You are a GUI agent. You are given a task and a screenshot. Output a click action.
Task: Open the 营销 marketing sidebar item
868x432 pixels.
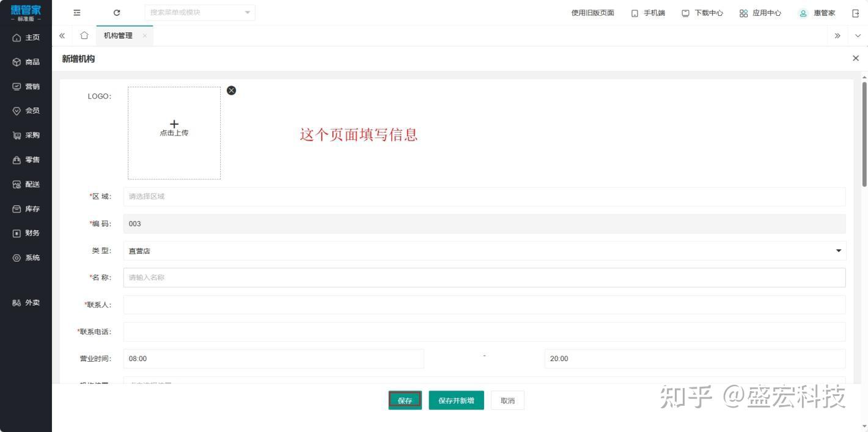coord(26,86)
